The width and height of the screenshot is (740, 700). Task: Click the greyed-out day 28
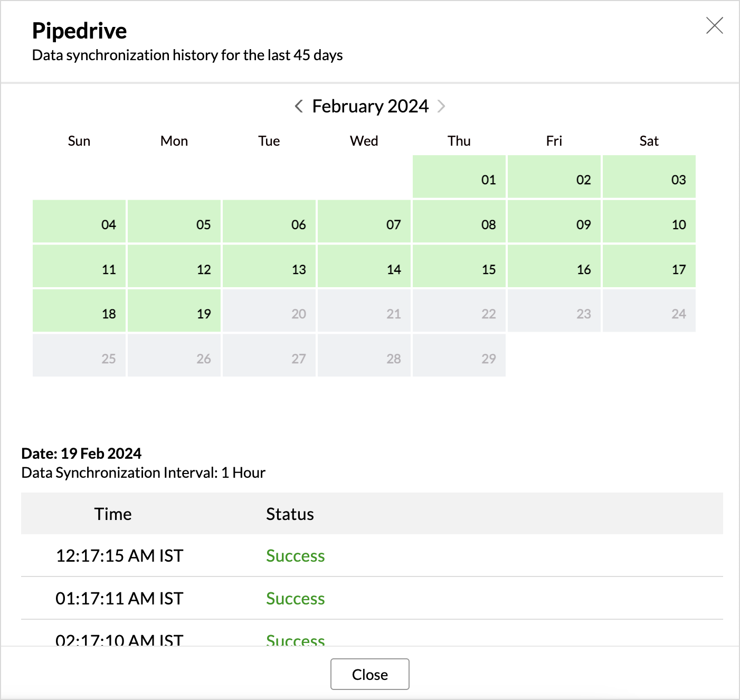(x=364, y=355)
